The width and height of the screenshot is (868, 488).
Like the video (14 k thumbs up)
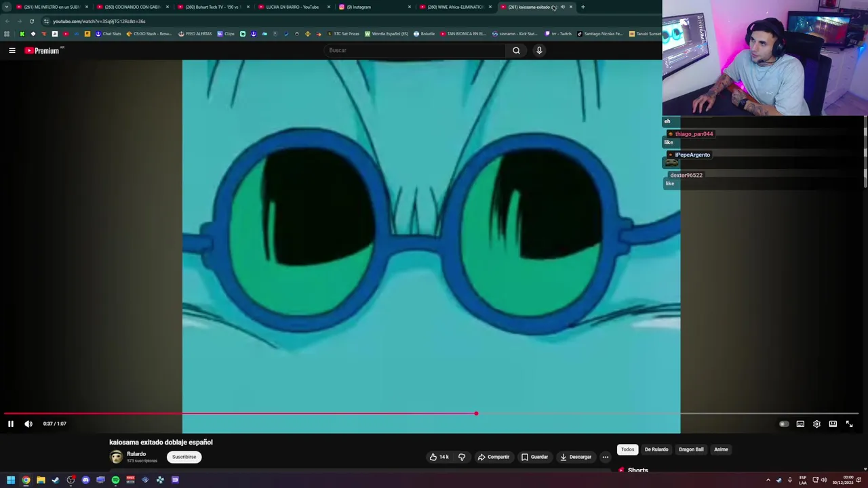coord(439,457)
